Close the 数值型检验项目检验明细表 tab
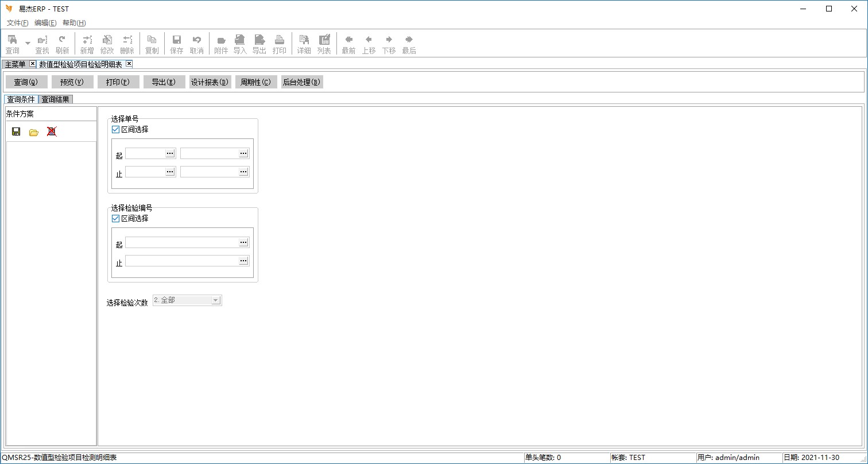The width and height of the screenshot is (868, 464). [x=129, y=64]
